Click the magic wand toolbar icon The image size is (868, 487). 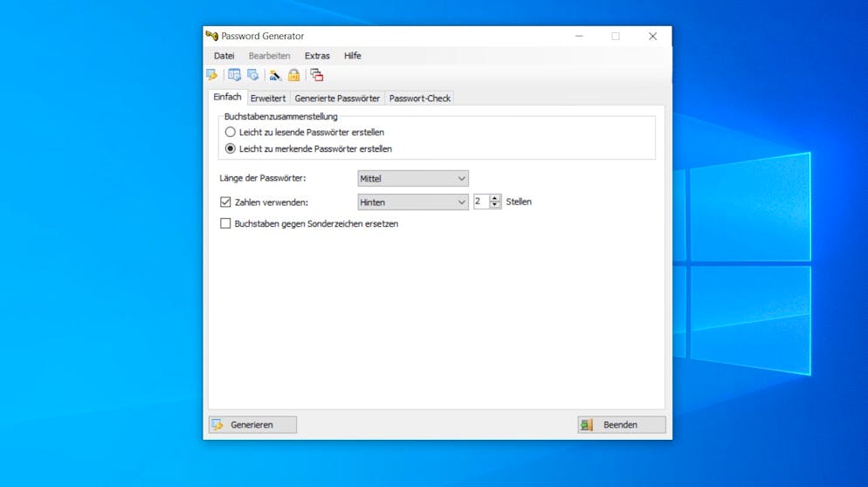click(x=275, y=75)
